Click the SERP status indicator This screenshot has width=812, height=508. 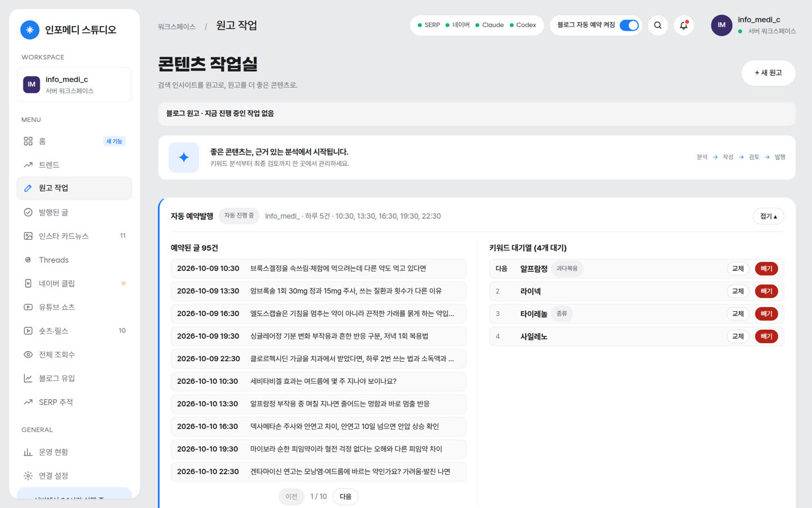pyautogui.click(x=429, y=25)
